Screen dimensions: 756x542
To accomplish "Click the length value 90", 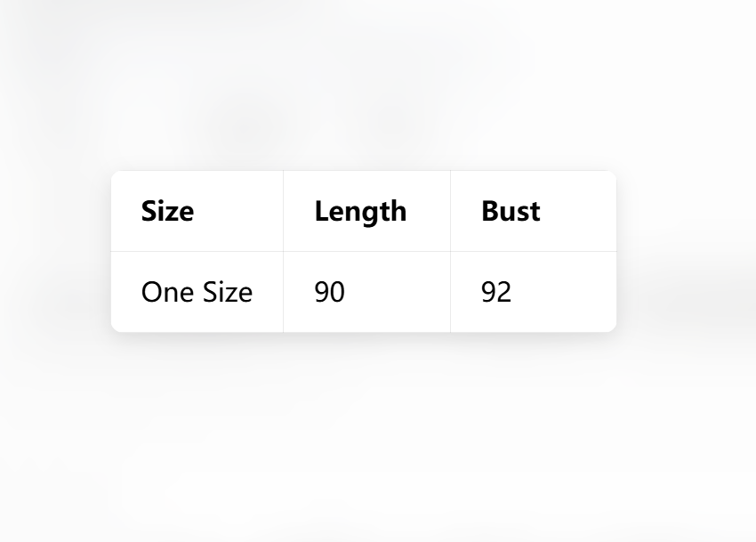I will pyautogui.click(x=330, y=292).
